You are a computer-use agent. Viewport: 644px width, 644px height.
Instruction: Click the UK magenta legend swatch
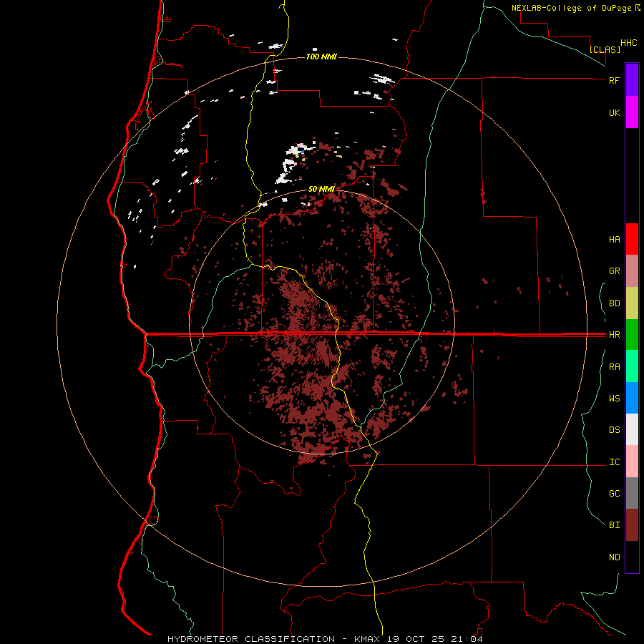point(632,112)
